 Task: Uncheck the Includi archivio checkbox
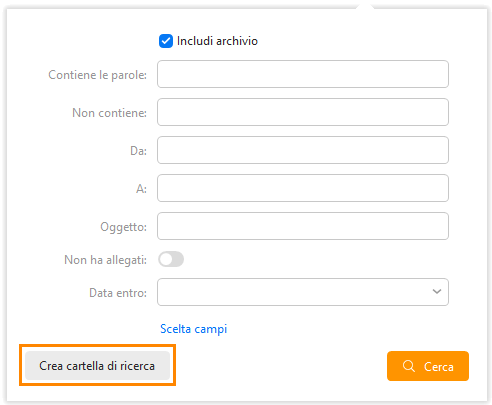pyautogui.click(x=166, y=41)
